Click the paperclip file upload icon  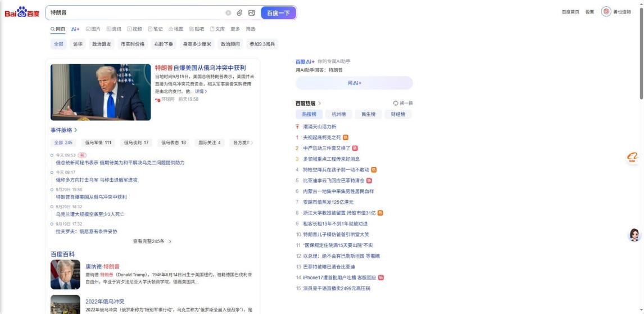pos(240,13)
